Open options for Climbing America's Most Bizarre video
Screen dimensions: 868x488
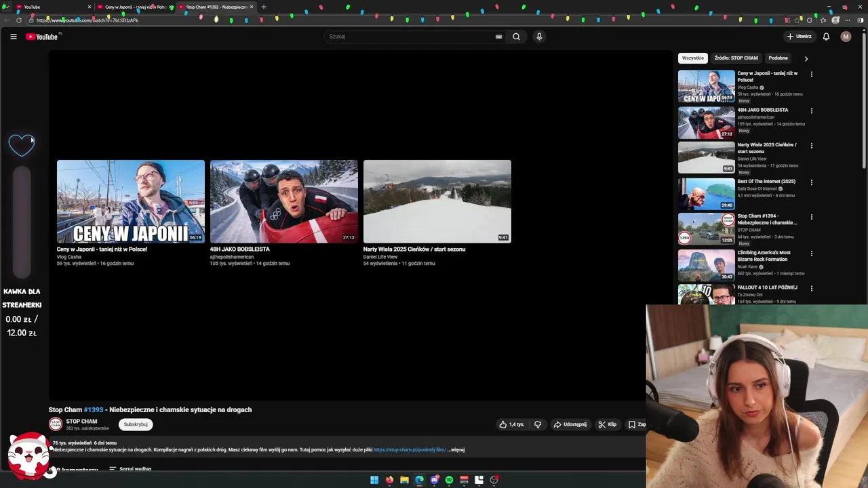(x=812, y=253)
